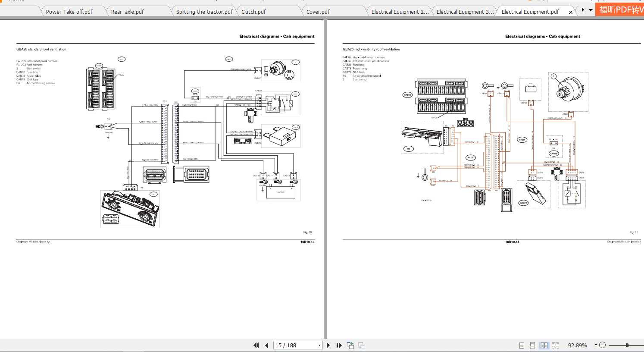Click page number 10B10.13 in footer
Image resolution: width=644 pixels, height=352 pixels.
(307, 242)
